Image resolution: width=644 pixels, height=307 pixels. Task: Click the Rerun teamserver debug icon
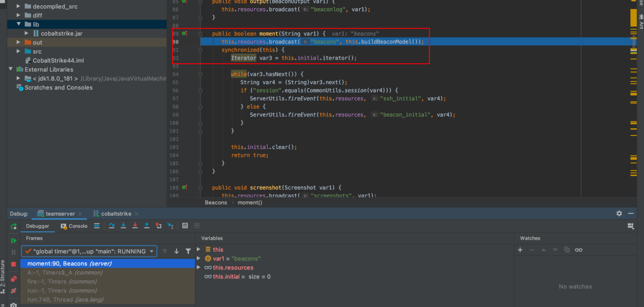pos(14,226)
